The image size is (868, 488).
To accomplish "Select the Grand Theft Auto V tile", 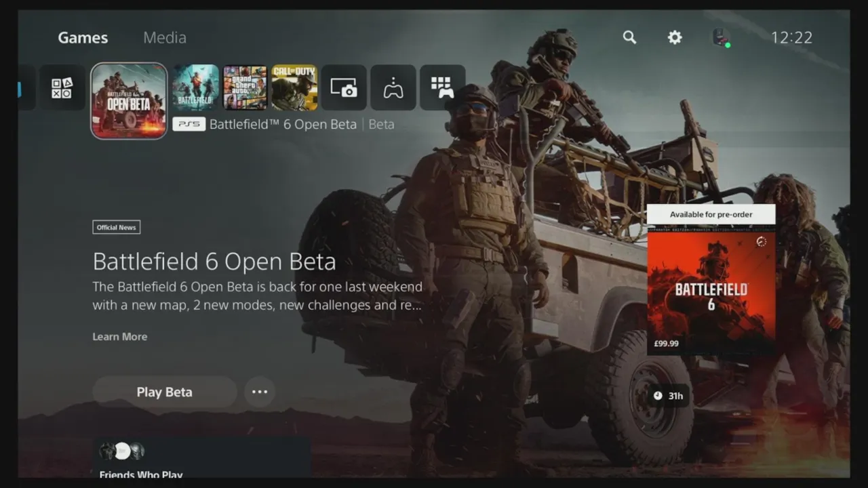I will pyautogui.click(x=245, y=87).
